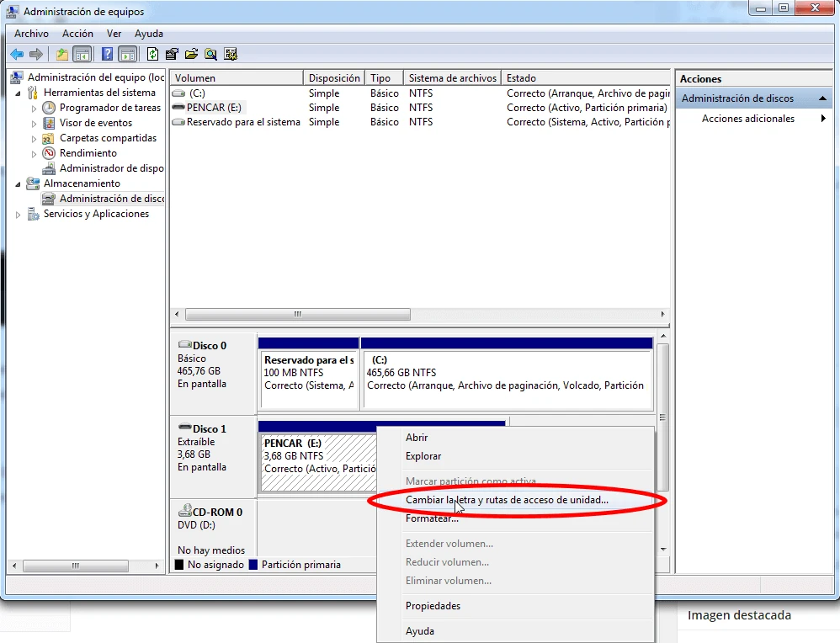The image size is (840, 643).
Task: Open the Ver menu
Action: (114, 34)
